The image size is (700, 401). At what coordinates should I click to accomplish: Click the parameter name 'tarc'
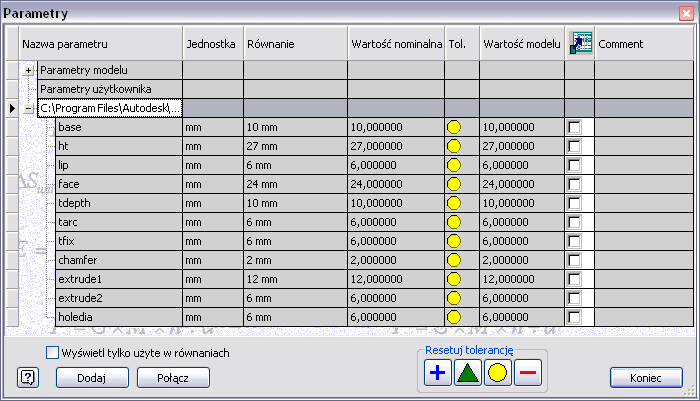[68, 222]
